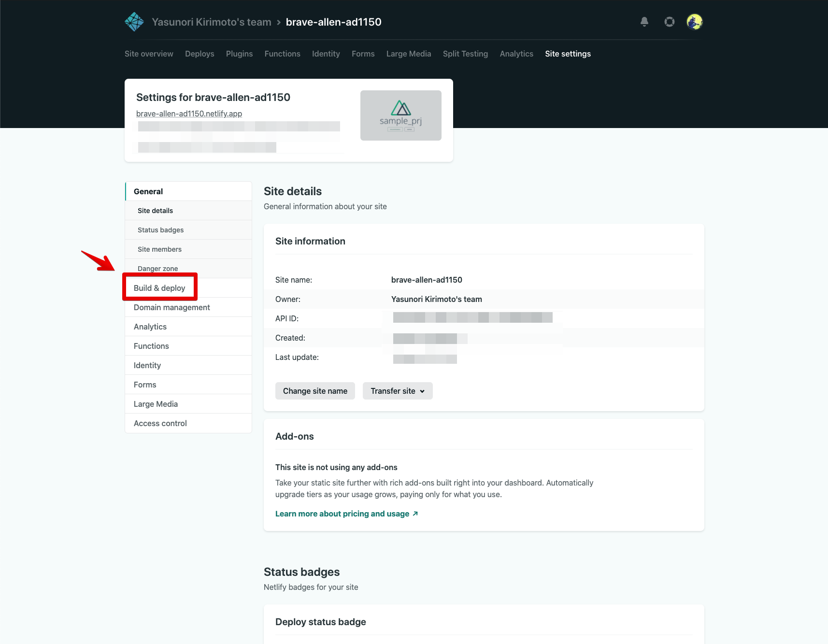Click the sample_prj site preview thumbnail
The image size is (828, 644).
[401, 115]
